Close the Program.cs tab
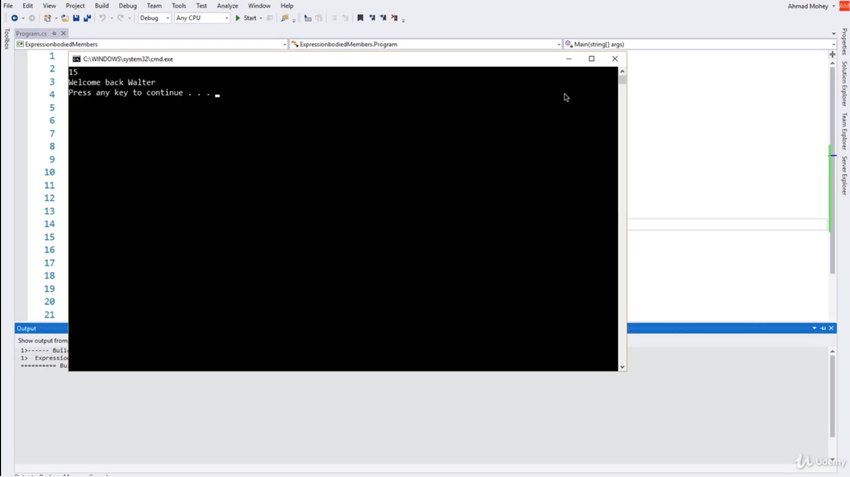 coord(63,33)
